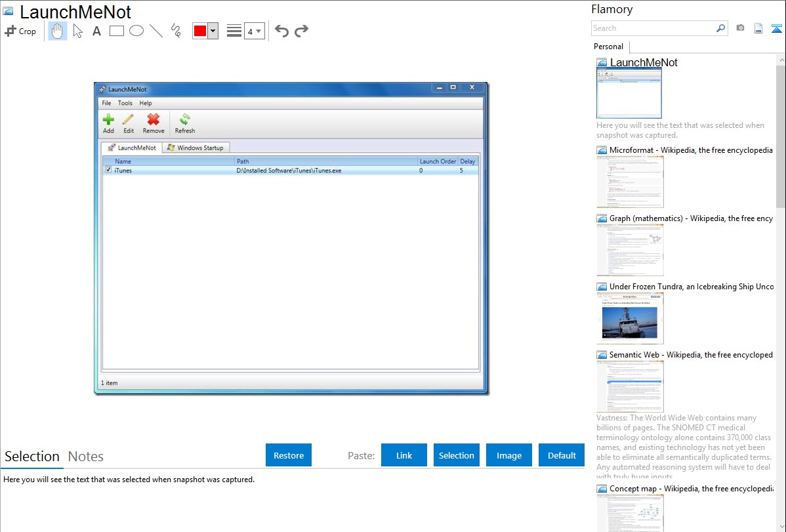Select the straight line tool
The image size is (786, 532).
click(x=156, y=31)
